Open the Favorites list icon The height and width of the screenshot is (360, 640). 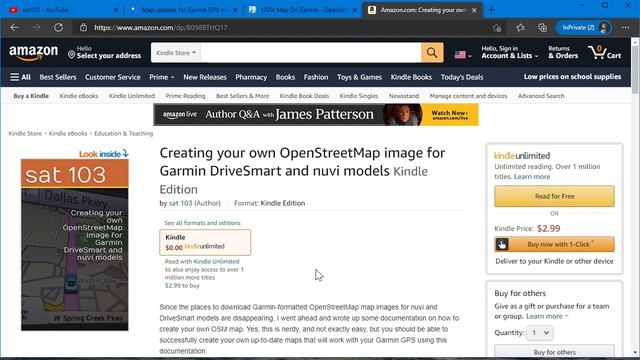[520, 28]
